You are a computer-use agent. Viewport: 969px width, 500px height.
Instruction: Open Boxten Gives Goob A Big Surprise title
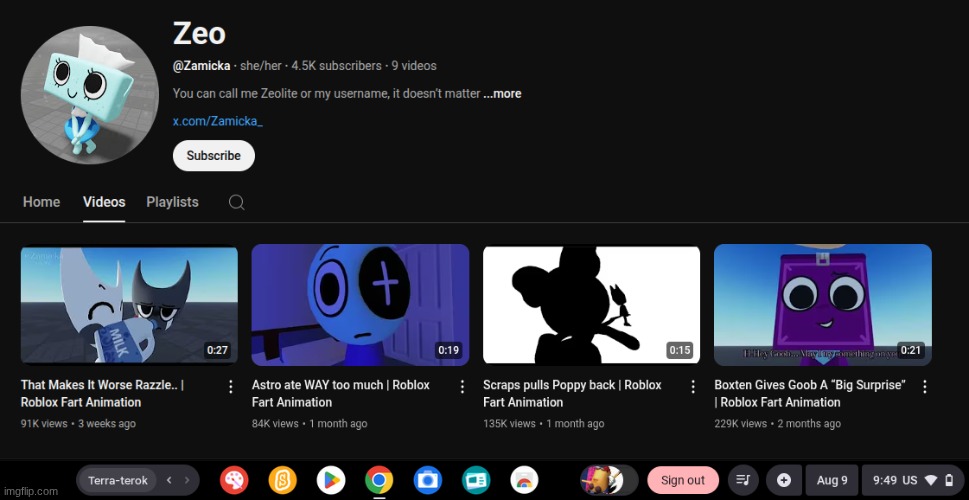(810, 394)
